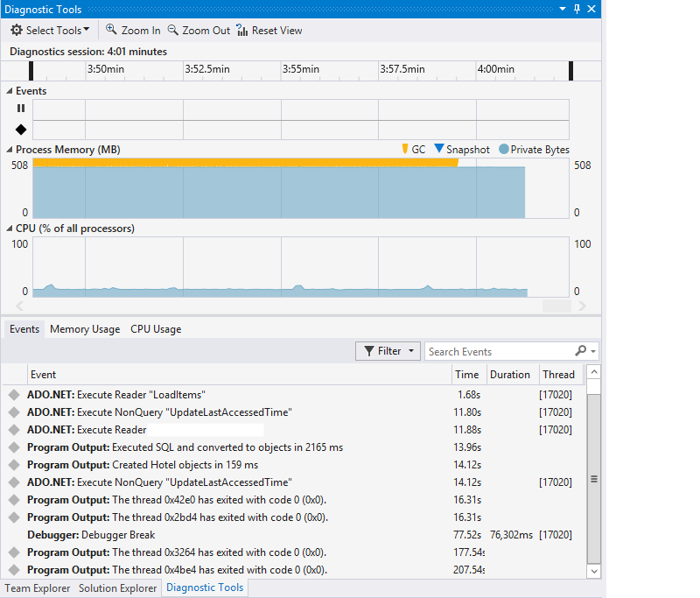
Task: Click the Search Events input field
Action: click(x=498, y=351)
